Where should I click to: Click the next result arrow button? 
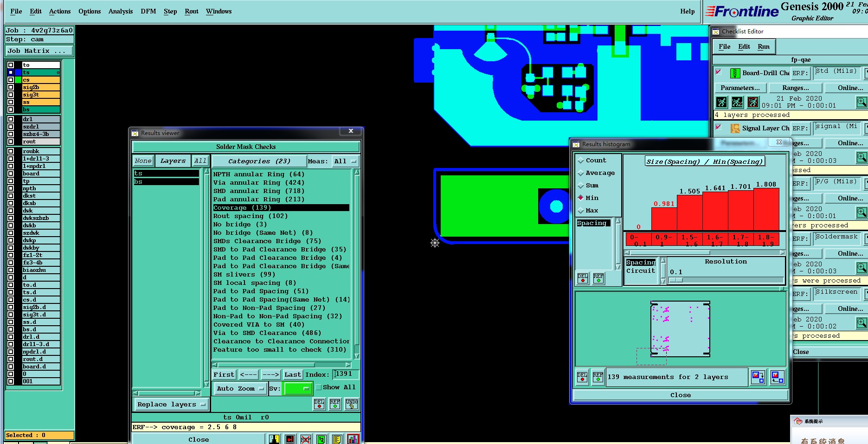click(x=270, y=374)
